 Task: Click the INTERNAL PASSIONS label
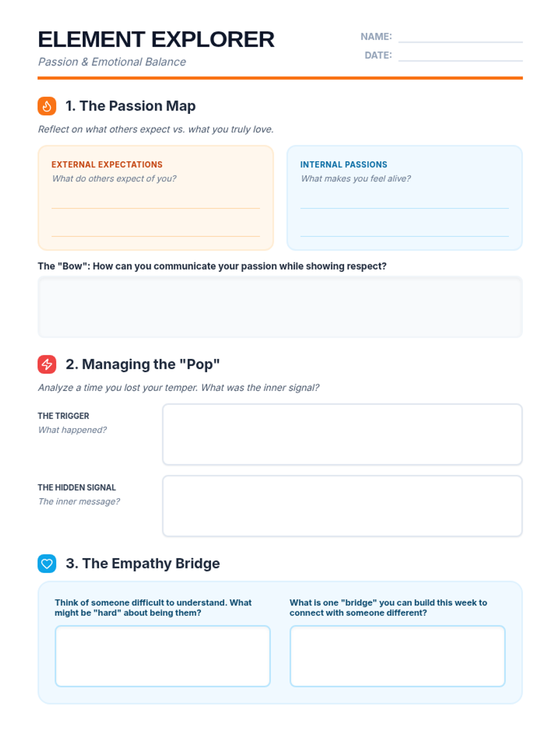[343, 164]
